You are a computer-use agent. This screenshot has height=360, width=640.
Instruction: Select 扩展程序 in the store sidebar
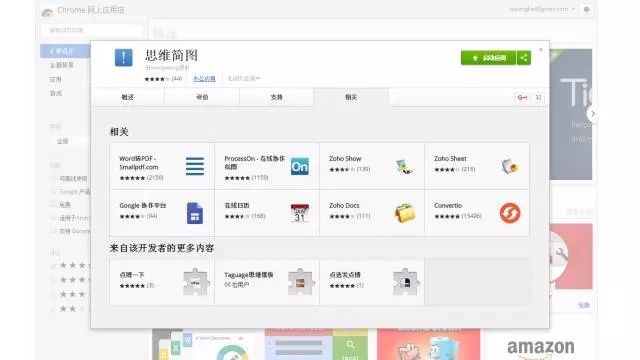pos(65,51)
